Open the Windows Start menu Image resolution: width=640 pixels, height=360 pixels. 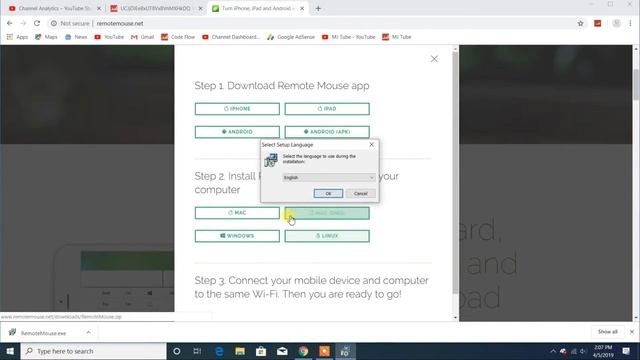click(x=10, y=351)
